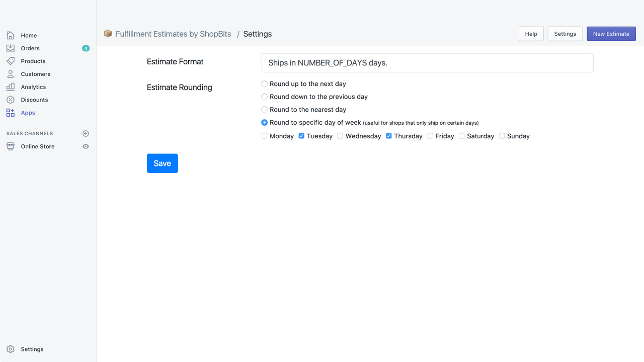Click the blue Save button

163,163
